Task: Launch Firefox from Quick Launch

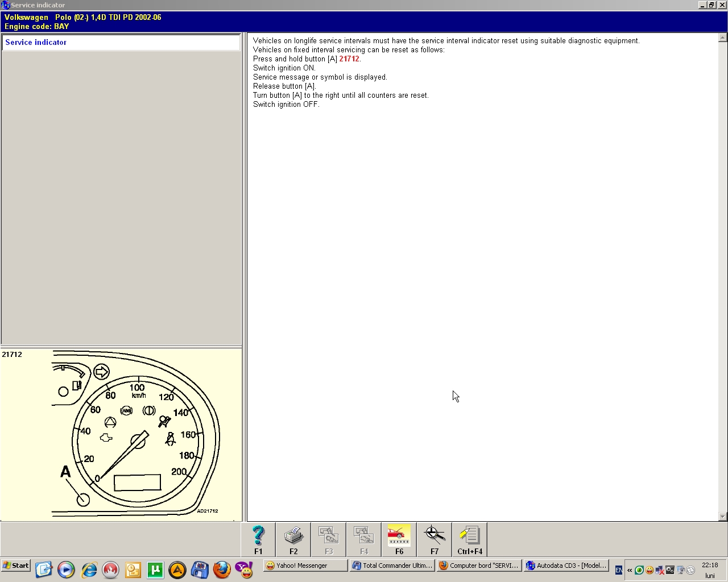Action: 222,569
